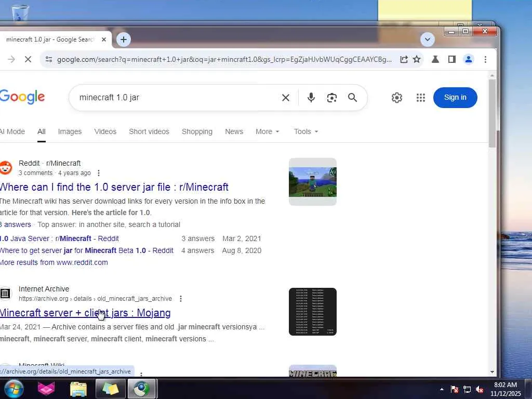Screen dimensions: 532x399
Task: Open Google quick settings gear
Action: [x=396, y=98]
